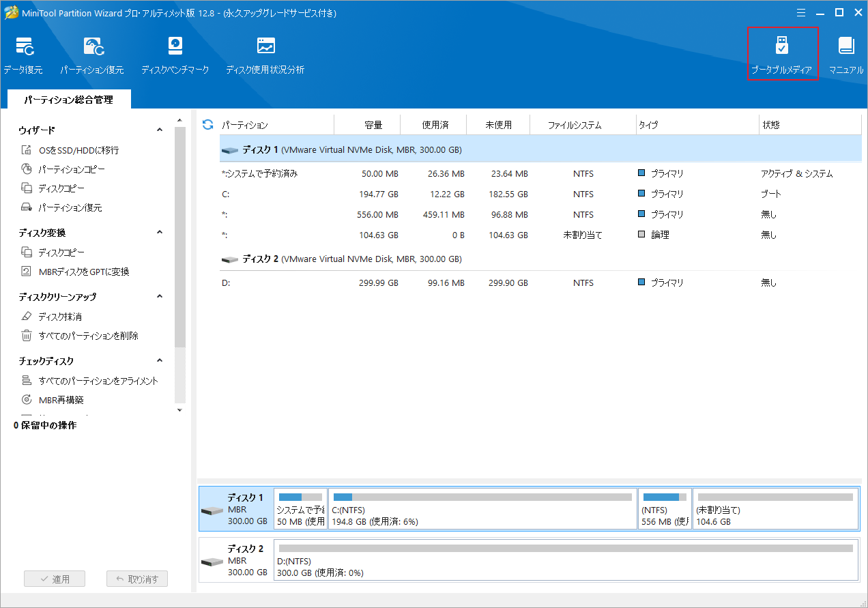The image size is (868, 608).
Task: Sort by the 未使用 column header
Action: pyautogui.click(x=500, y=125)
